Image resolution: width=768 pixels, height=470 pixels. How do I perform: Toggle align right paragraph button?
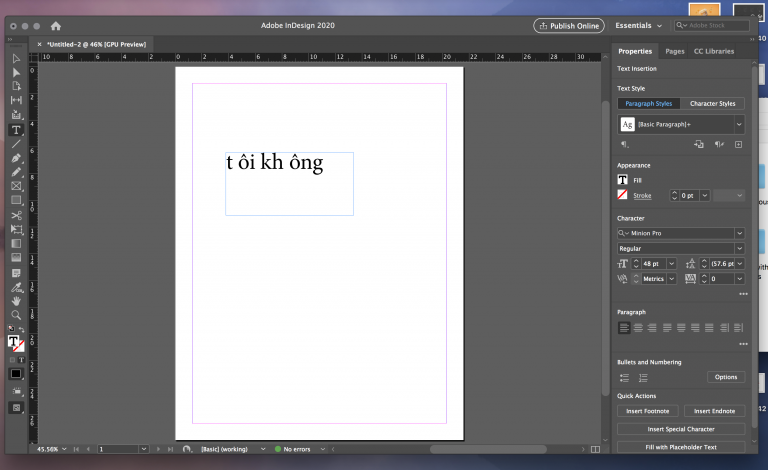click(x=652, y=328)
